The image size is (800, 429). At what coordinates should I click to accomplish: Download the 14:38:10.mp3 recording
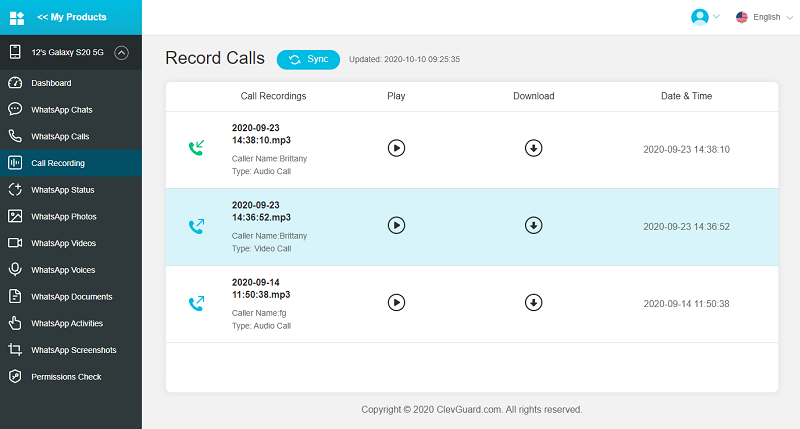(534, 148)
